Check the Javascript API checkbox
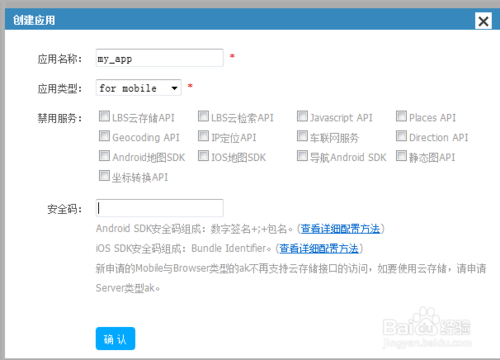The image size is (500, 360). click(302, 116)
